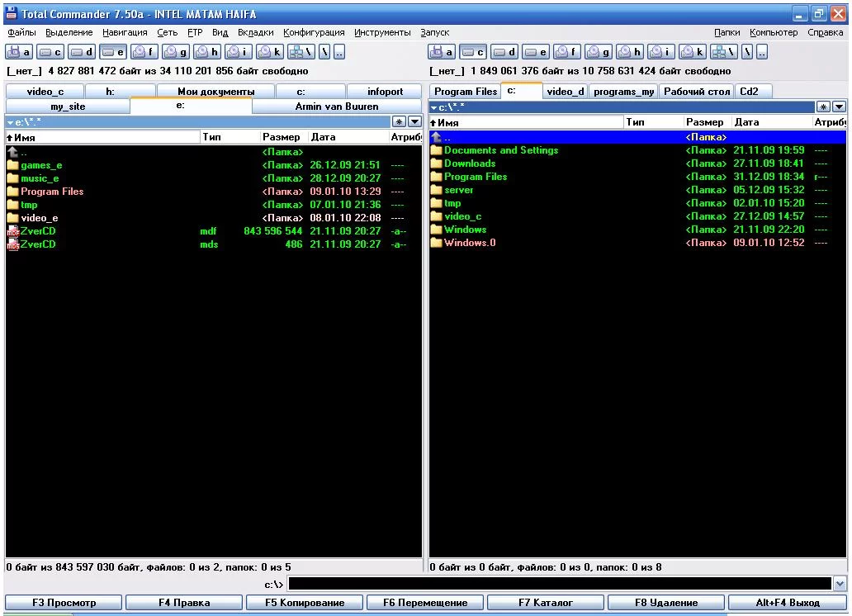Select music_e folder in left panel
The width and height of the screenshot is (852, 616).
pyautogui.click(x=214, y=178)
